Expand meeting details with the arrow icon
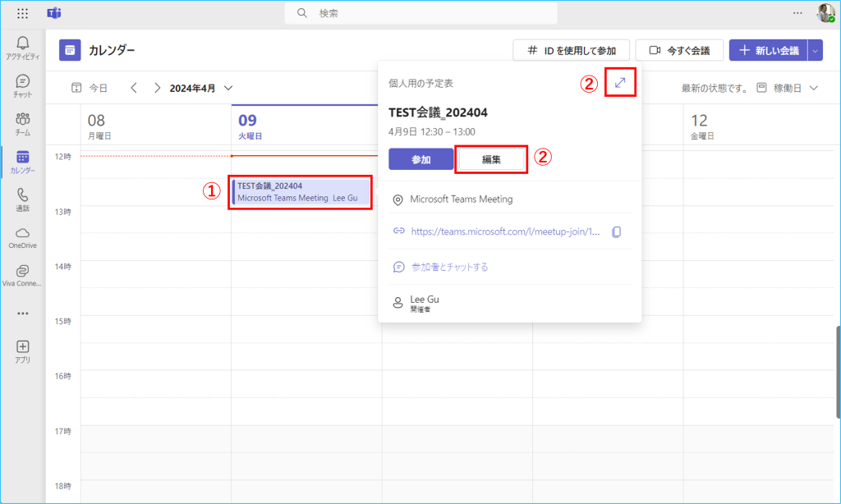The image size is (841, 504). (x=620, y=83)
